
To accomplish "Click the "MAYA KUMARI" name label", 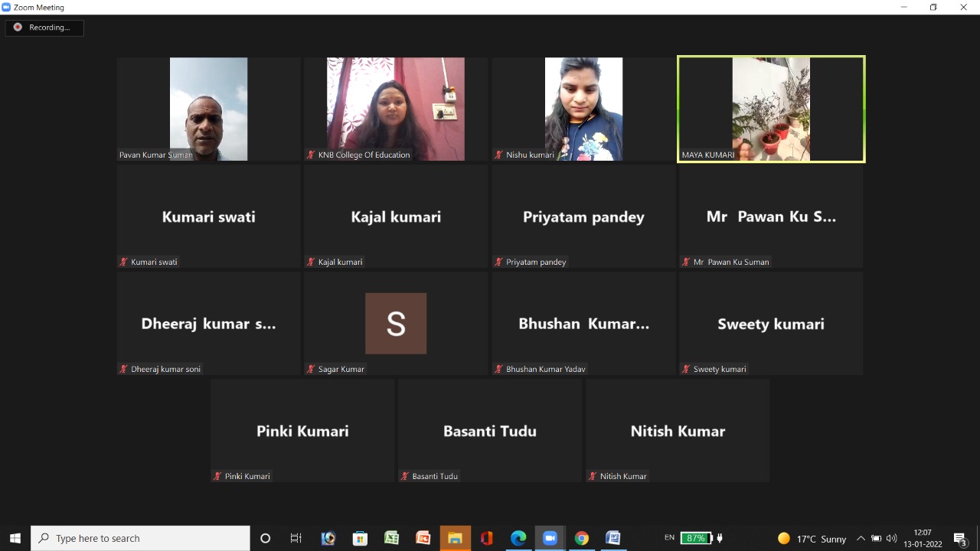I will 708,155.
